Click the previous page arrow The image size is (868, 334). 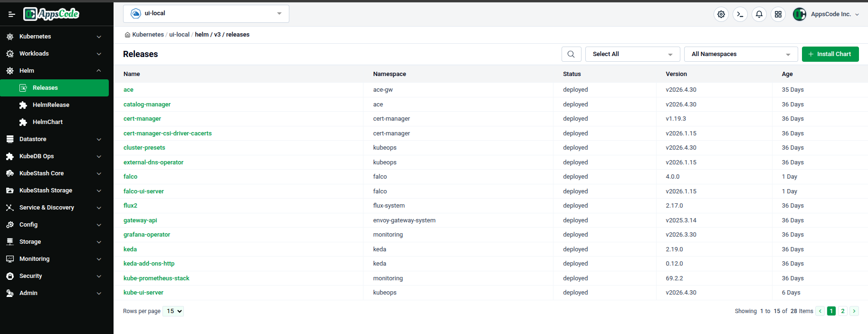pyautogui.click(x=820, y=311)
